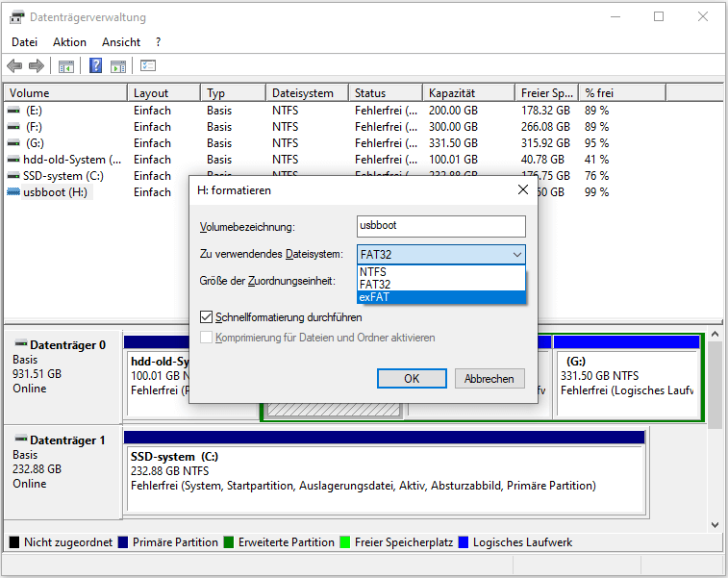Close the H: formatieren dialog
This screenshot has width=728, height=578.
(x=523, y=190)
